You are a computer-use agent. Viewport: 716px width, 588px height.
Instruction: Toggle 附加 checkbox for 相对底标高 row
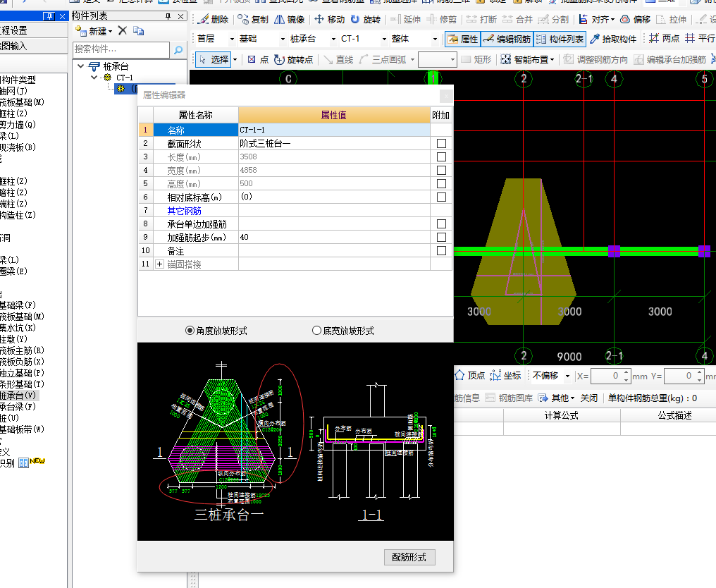tap(441, 197)
